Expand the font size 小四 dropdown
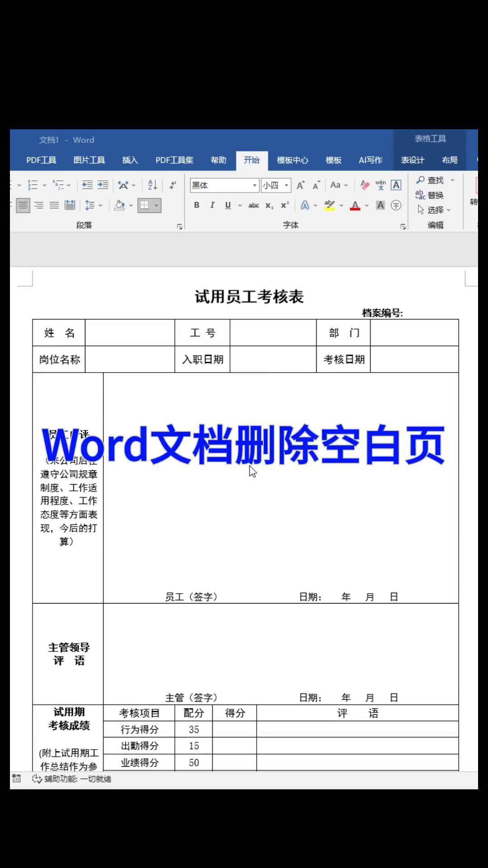Image resolution: width=488 pixels, height=868 pixels. tap(286, 185)
